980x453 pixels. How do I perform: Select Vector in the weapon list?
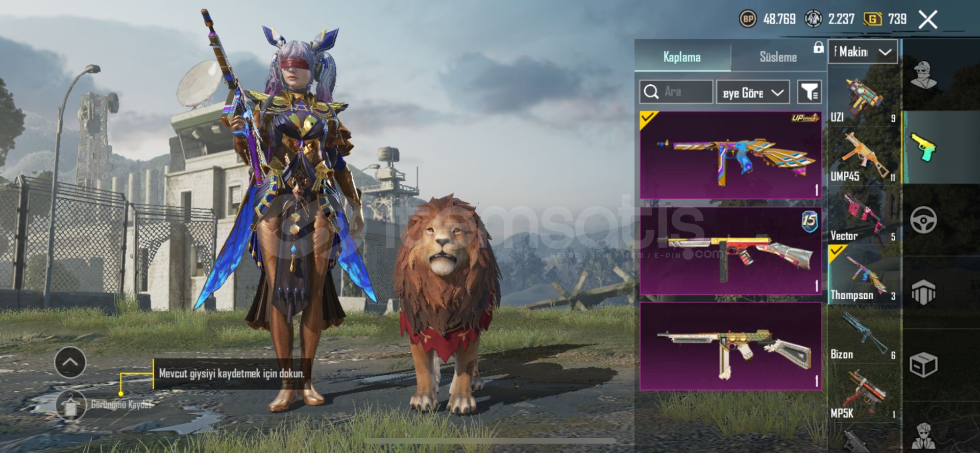coord(864,215)
